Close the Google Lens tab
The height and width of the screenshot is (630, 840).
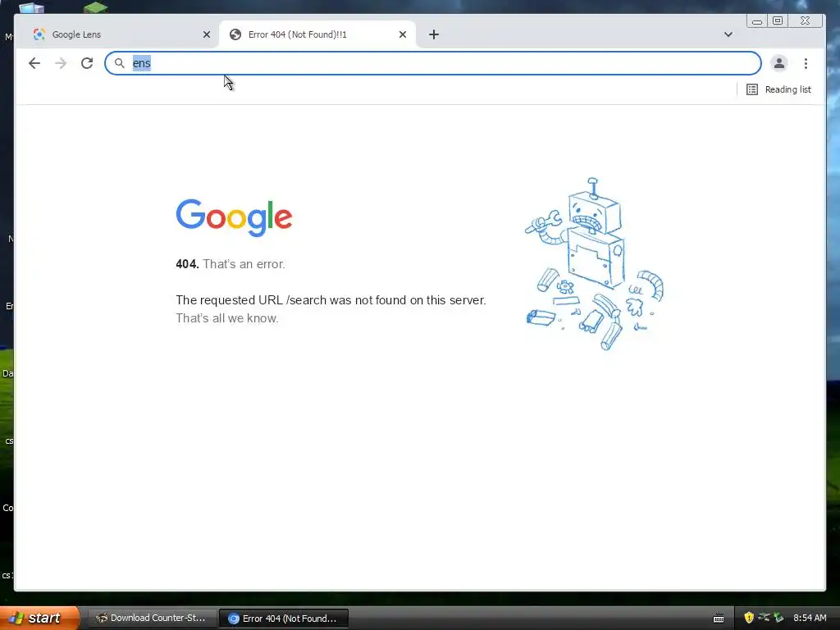[x=206, y=34]
